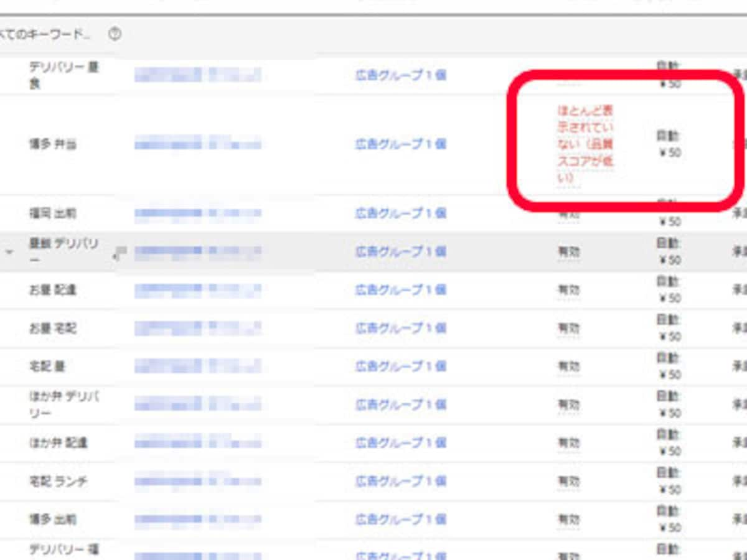The height and width of the screenshot is (560, 747).
Task: Click 有効 status in 宅配 昼 row
Action: point(568,366)
